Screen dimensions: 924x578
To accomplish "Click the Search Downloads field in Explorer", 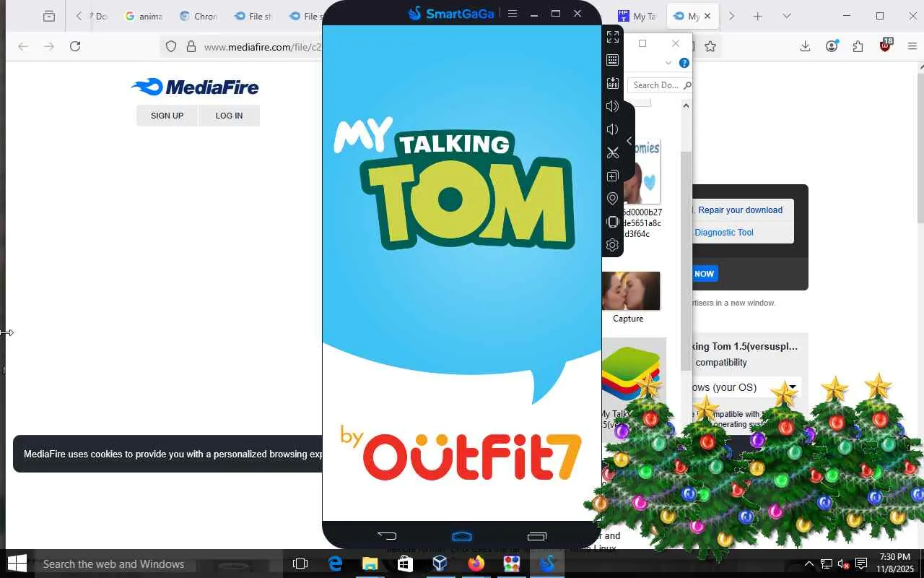I will 661,85.
